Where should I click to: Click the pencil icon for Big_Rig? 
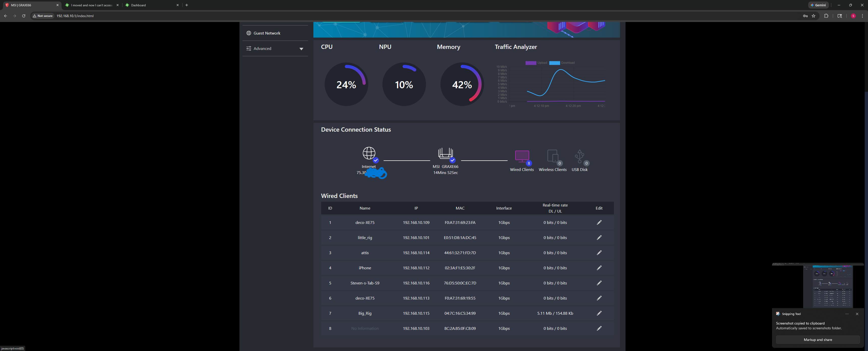click(x=599, y=313)
